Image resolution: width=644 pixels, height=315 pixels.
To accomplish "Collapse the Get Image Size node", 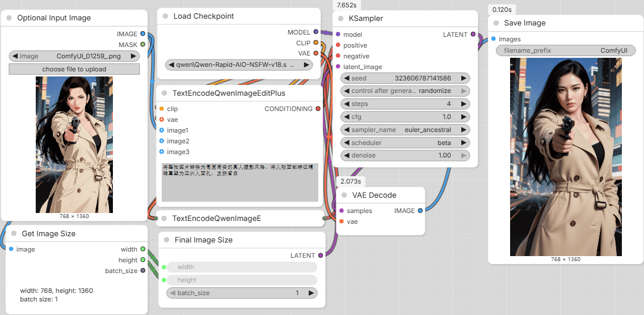I will pyautogui.click(x=14, y=233).
